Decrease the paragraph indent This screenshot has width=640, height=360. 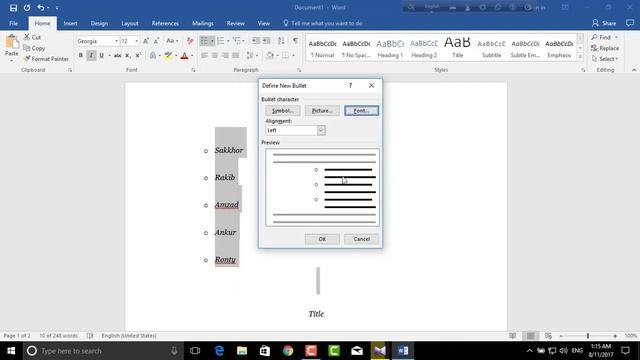(x=256, y=40)
